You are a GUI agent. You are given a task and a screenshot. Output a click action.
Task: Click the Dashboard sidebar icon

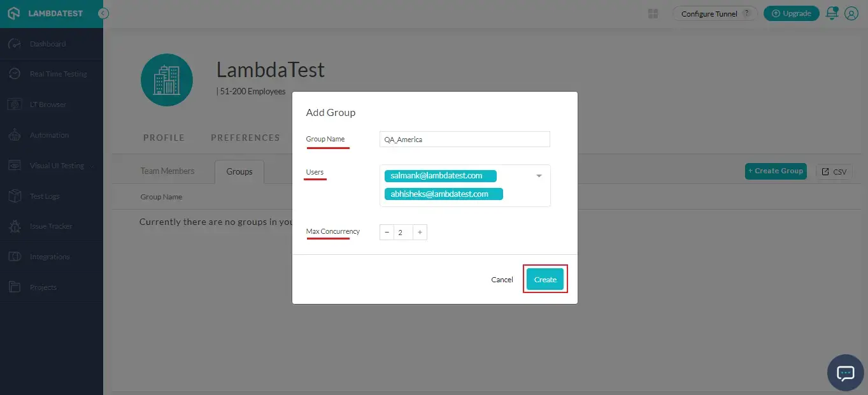pyautogui.click(x=15, y=44)
